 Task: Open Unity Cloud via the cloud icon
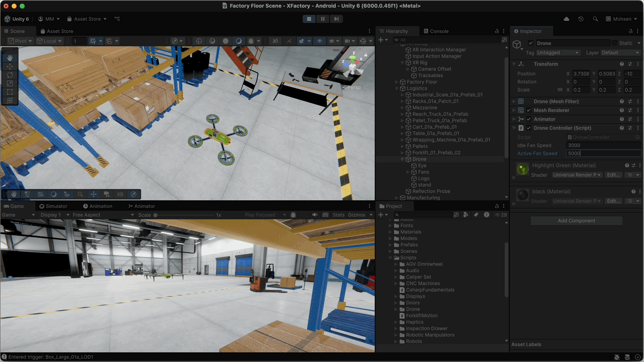pos(566,19)
